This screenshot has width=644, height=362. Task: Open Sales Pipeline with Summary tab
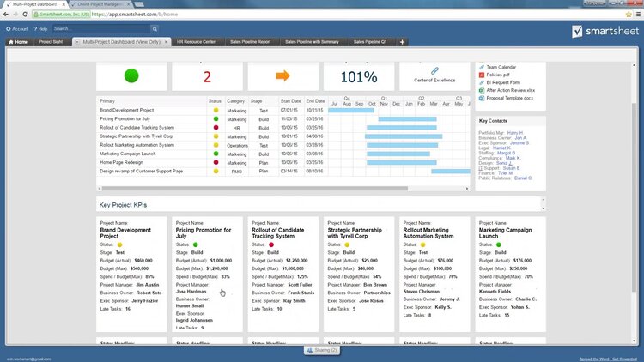312,42
